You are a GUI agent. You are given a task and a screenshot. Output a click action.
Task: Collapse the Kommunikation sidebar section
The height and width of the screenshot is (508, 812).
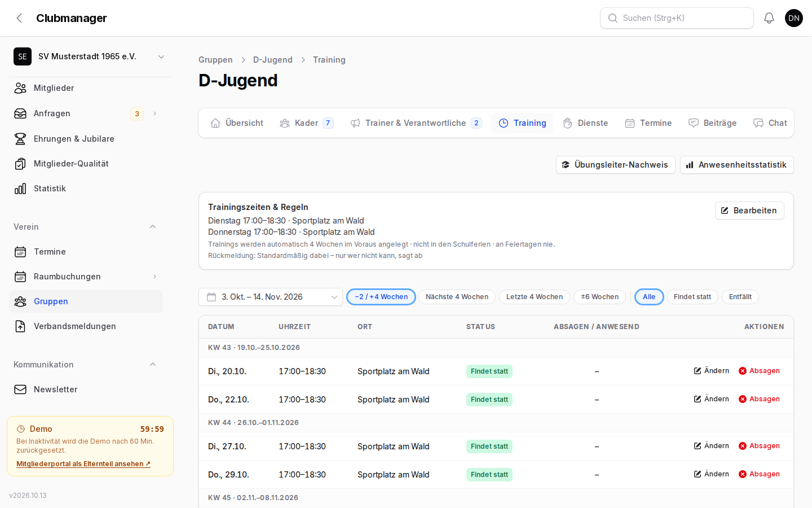click(153, 365)
